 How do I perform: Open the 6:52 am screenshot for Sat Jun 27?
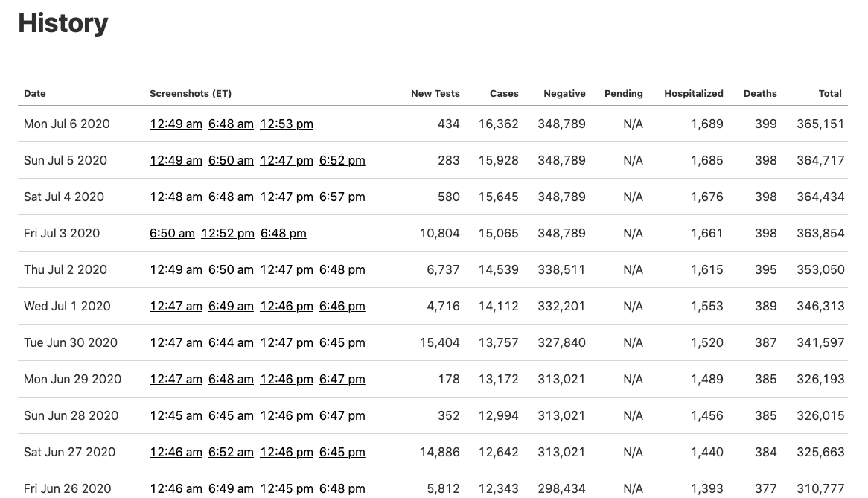231,453
